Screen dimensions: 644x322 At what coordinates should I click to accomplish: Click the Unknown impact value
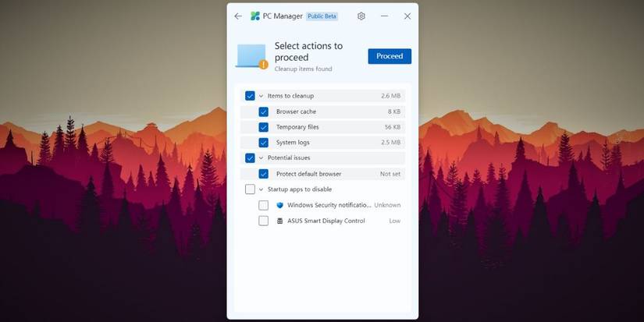point(387,205)
